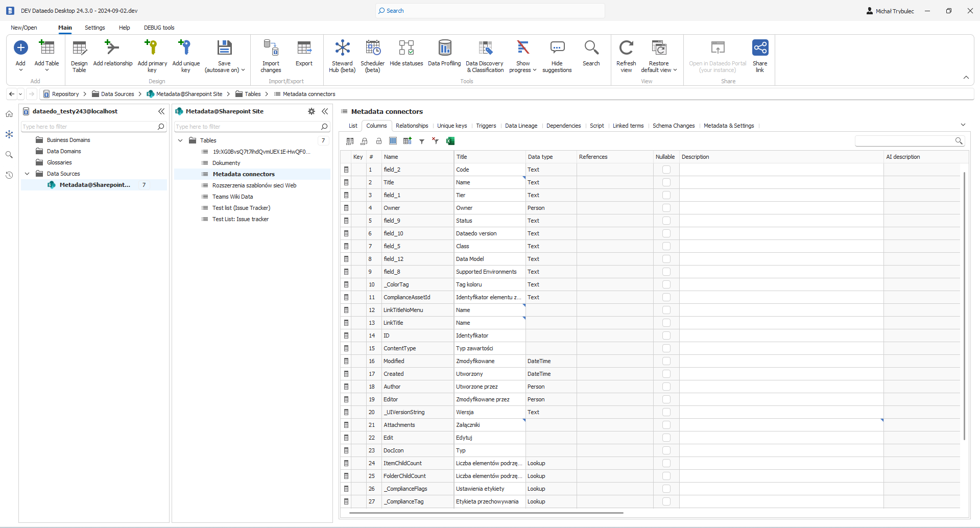
Task: Open the Add dropdown arrow
Action: 20,70
